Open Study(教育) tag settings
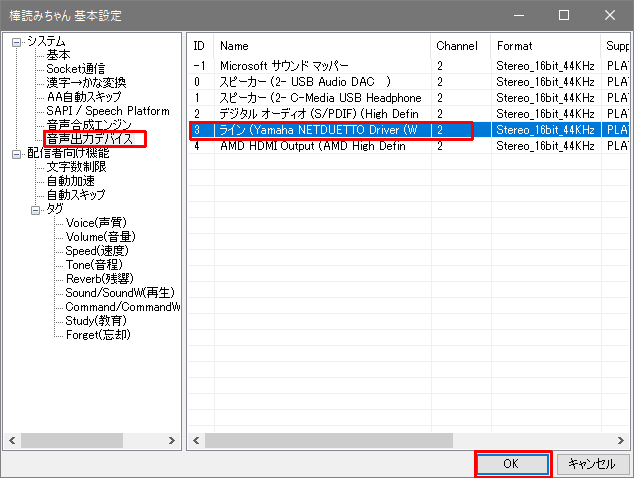634x478 pixels. 96,321
